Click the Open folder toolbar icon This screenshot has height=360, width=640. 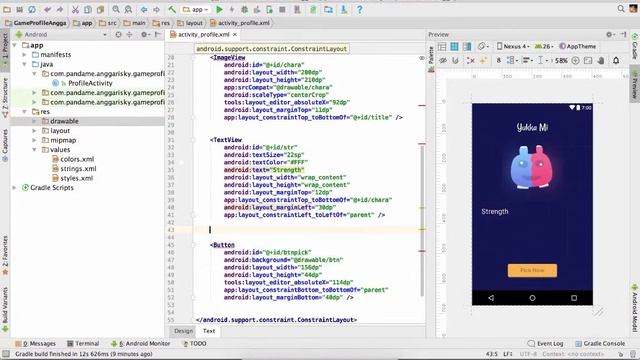(x=7, y=9)
